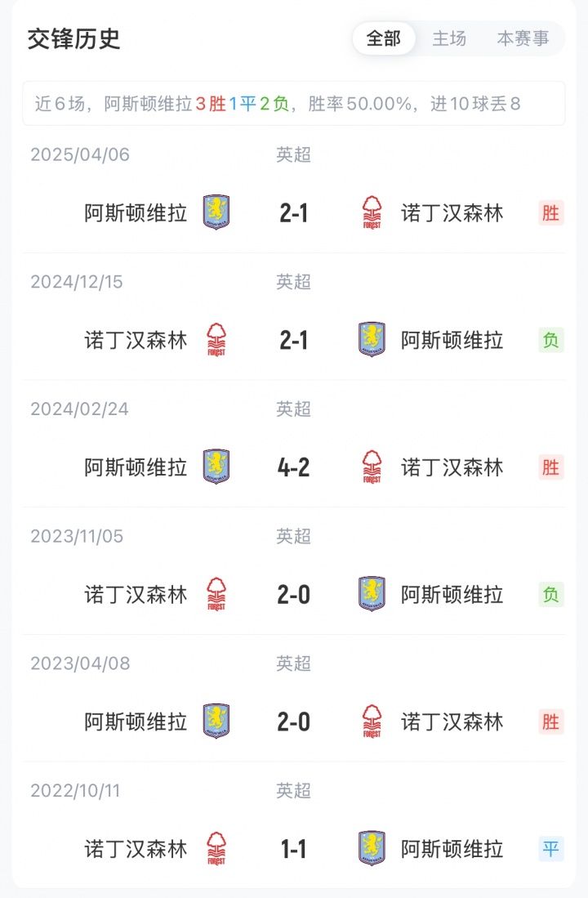Screen dimensions: 588x898
Task: Open the 4-2 match score
Action: pyautogui.click(x=294, y=467)
